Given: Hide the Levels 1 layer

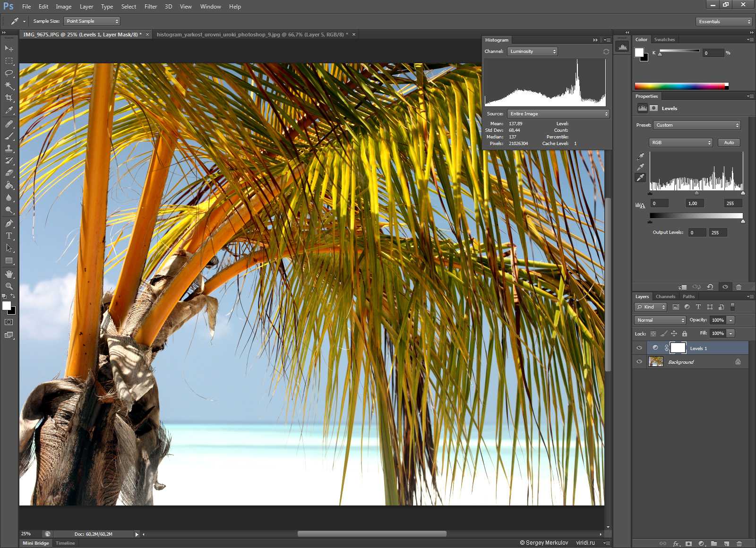Looking at the screenshot, I should [639, 348].
